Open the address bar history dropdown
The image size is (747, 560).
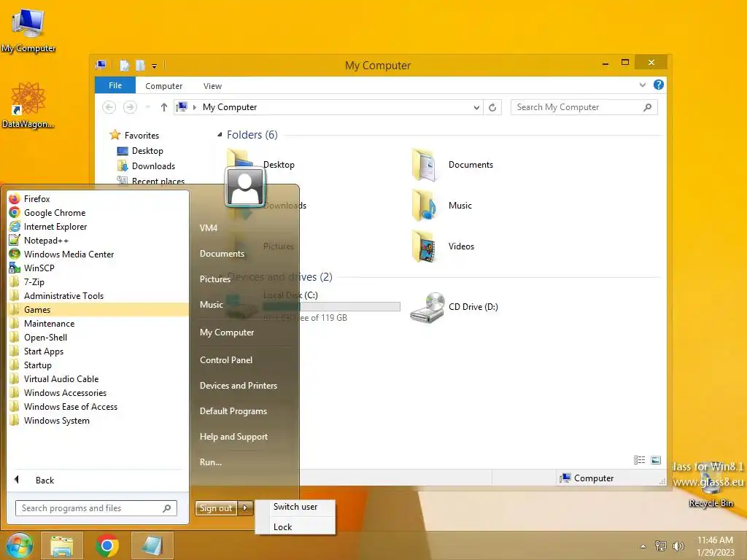click(x=476, y=108)
